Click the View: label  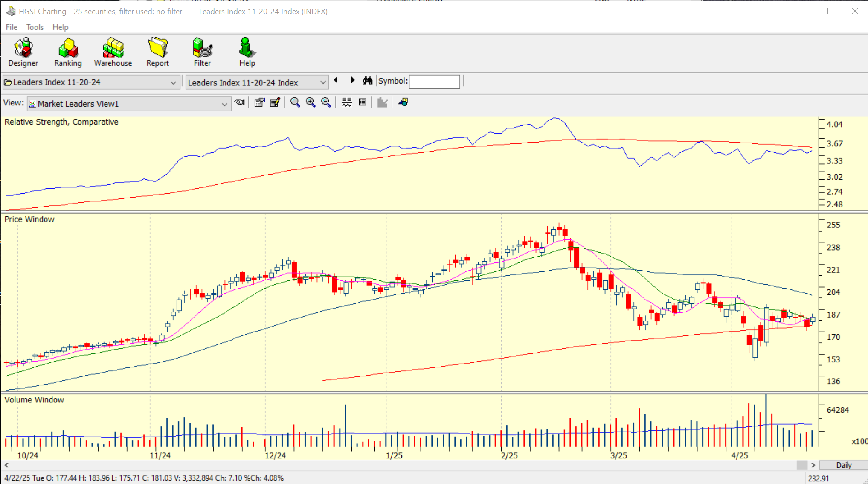click(14, 103)
